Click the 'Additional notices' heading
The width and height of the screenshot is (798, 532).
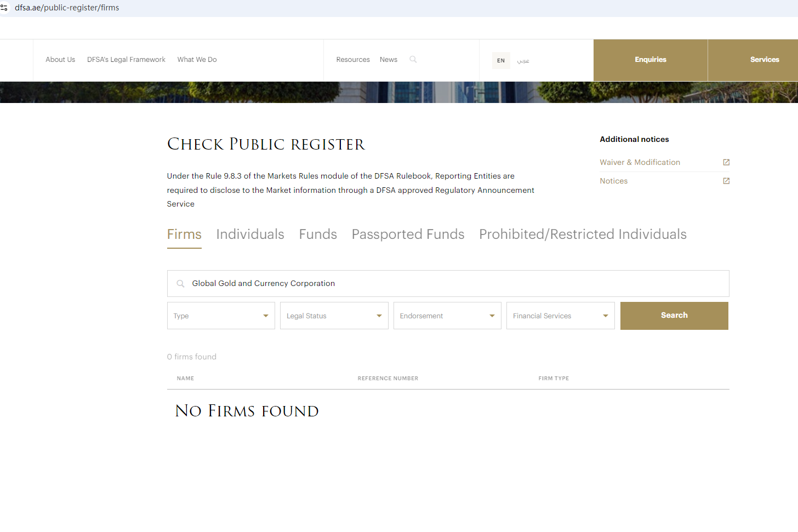pos(634,139)
